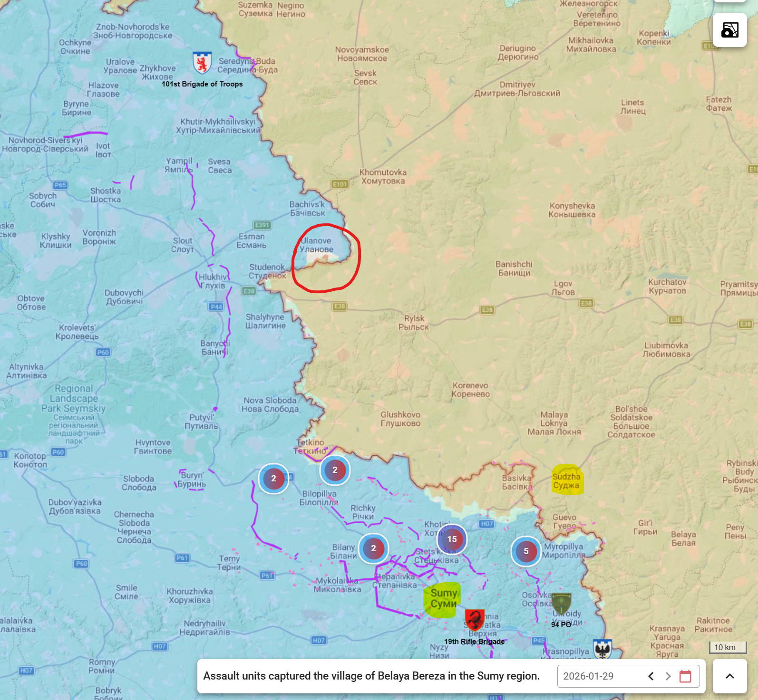Click the Banishchi village label

point(514,268)
